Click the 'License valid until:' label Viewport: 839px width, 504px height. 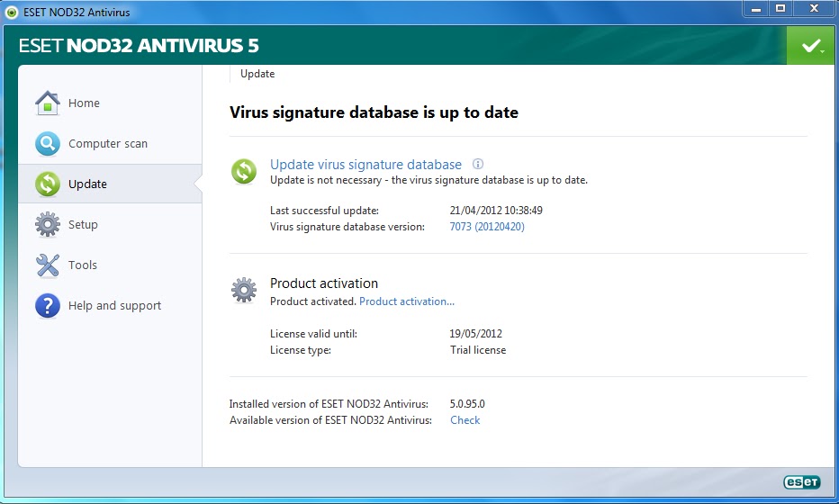313,333
